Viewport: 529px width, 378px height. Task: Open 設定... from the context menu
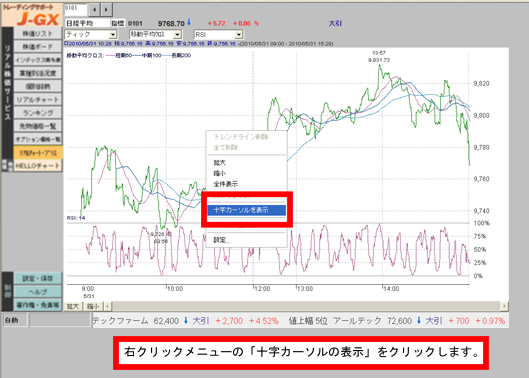pos(222,240)
